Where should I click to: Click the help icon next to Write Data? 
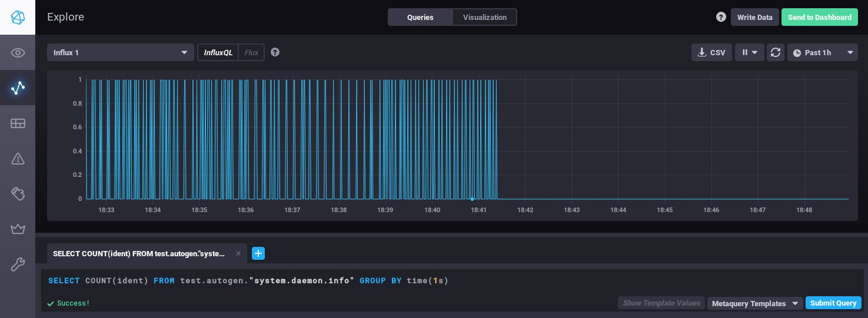coord(721,17)
